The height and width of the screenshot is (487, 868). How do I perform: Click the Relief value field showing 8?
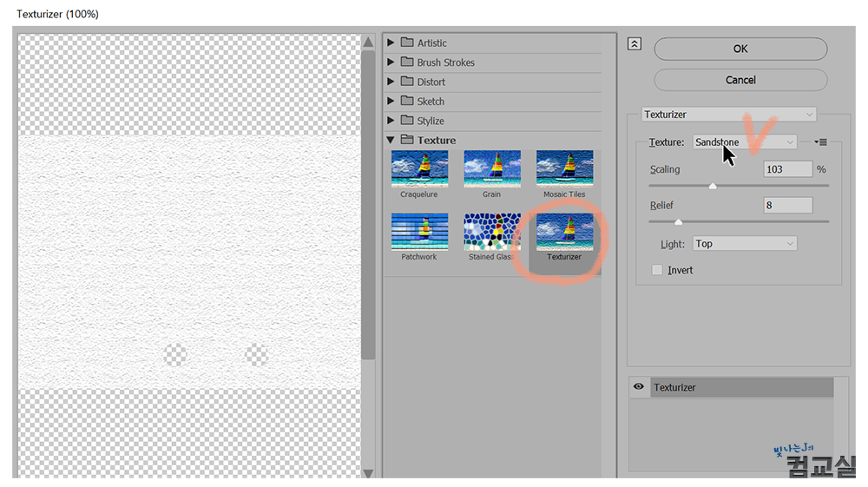788,206
